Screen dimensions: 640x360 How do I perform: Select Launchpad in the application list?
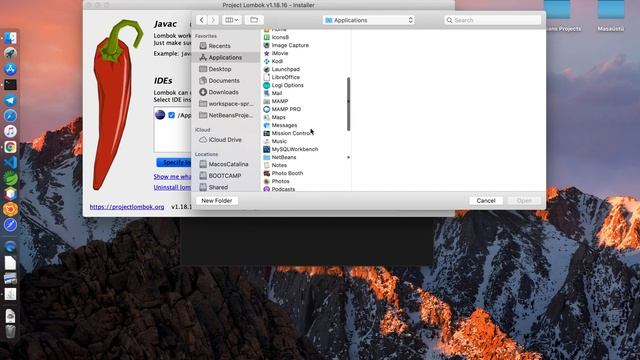coord(305,69)
